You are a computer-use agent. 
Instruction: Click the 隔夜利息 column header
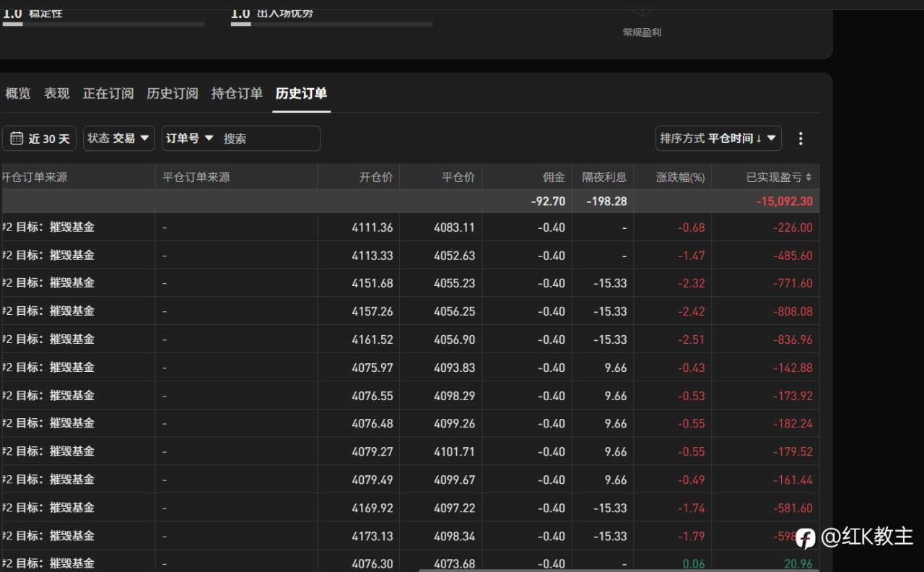click(x=604, y=177)
